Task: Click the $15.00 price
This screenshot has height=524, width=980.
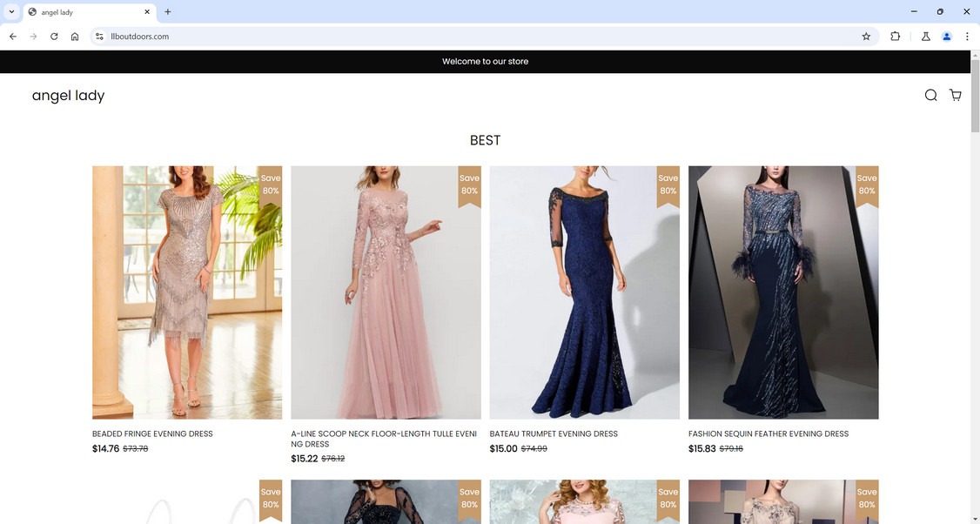Action: pyautogui.click(x=503, y=448)
